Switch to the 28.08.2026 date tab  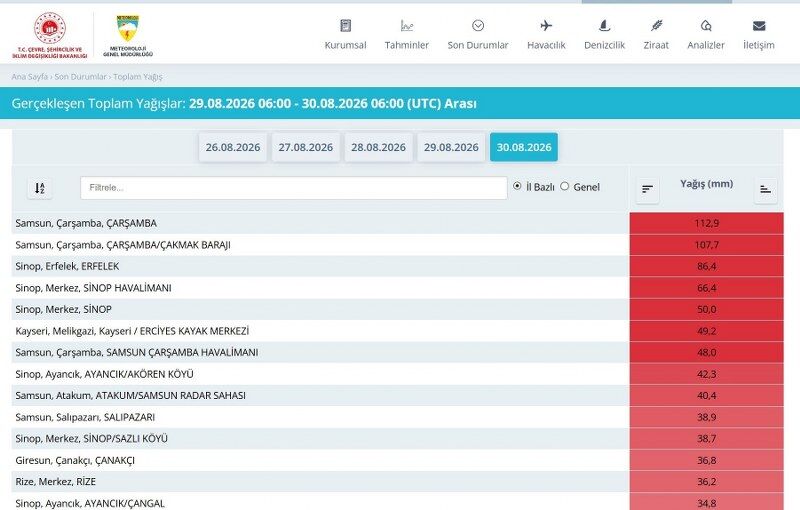click(378, 147)
